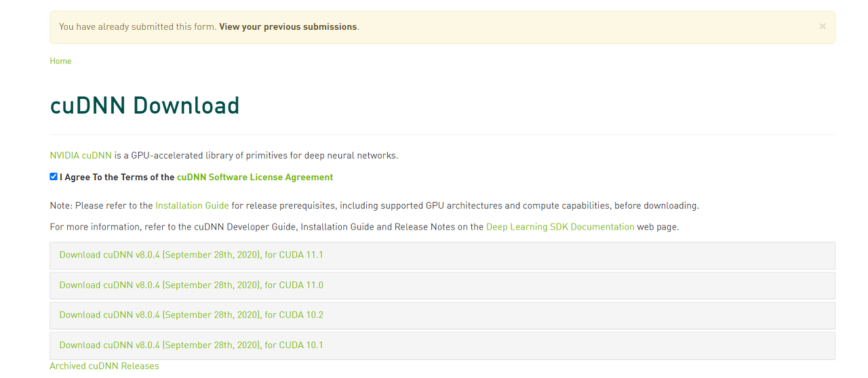The image size is (868, 378).
Task: Expand Download cuDNN v8.0.4 for CUDA 11.1
Action: click(442, 255)
